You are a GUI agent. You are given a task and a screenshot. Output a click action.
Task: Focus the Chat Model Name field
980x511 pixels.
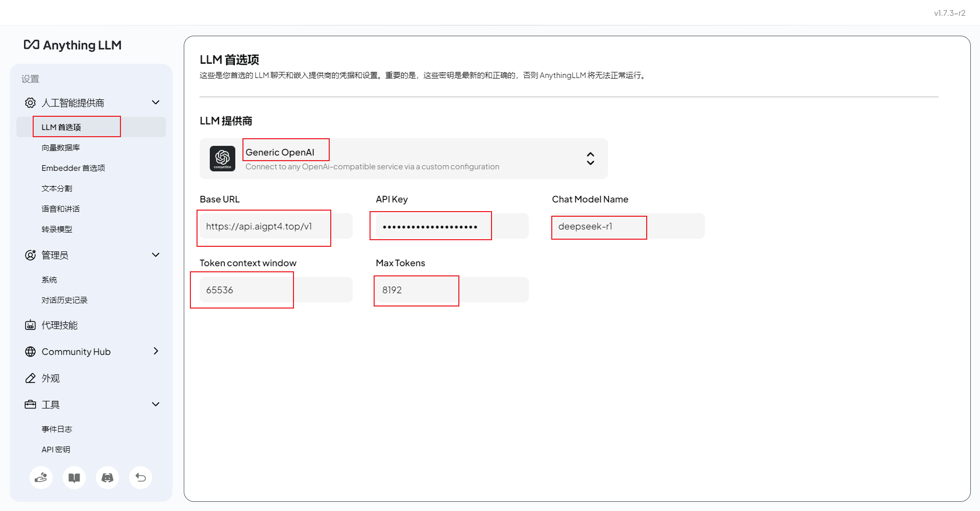[x=628, y=226]
